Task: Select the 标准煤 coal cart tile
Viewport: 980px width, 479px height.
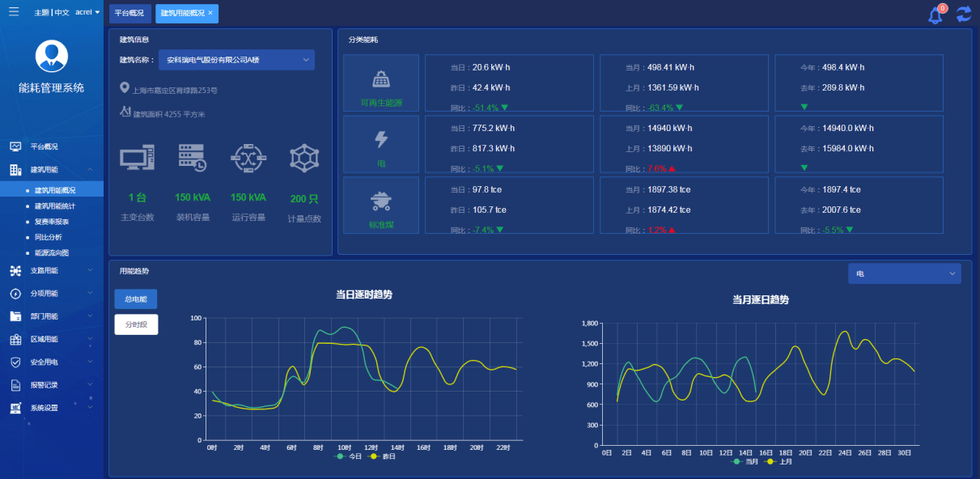Action: pyautogui.click(x=381, y=205)
